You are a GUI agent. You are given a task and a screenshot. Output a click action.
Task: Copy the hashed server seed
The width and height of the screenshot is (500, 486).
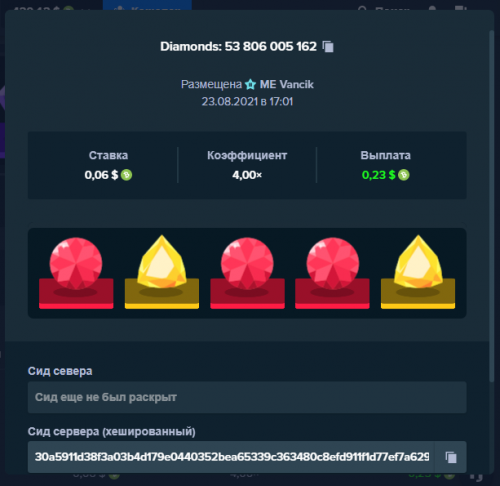coord(451,457)
